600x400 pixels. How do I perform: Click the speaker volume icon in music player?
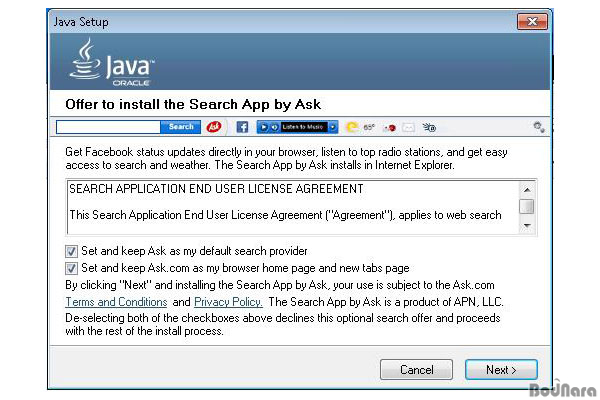[x=274, y=127]
